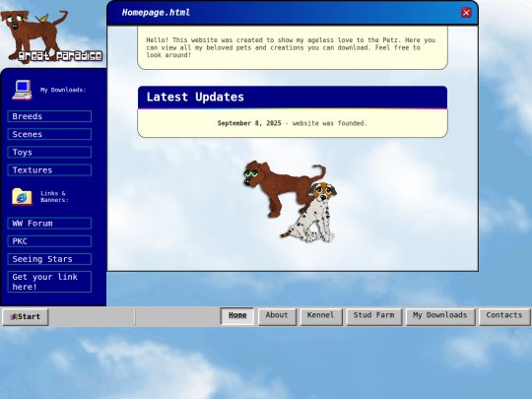Go to the About page
The image size is (532, 399).
277,316
